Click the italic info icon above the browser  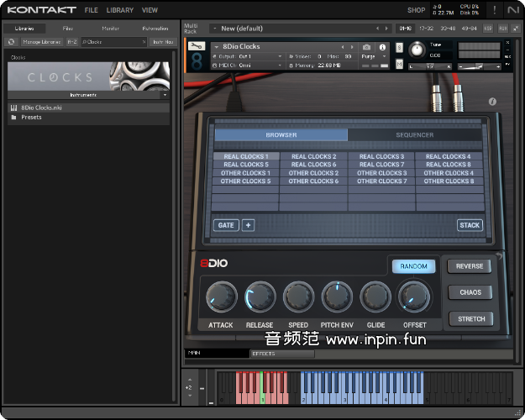tap(492, 102)
